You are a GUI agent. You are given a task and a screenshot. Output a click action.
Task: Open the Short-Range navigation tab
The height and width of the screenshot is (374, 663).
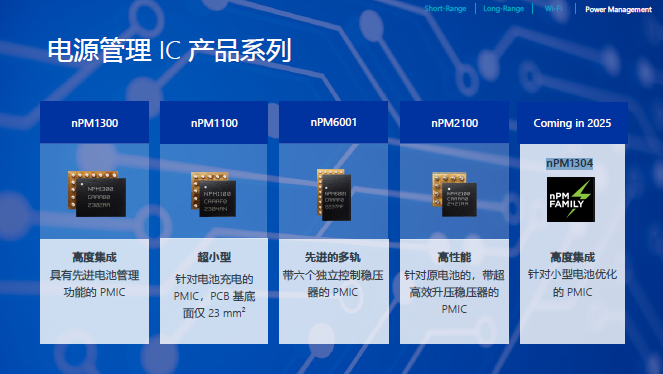445,8
